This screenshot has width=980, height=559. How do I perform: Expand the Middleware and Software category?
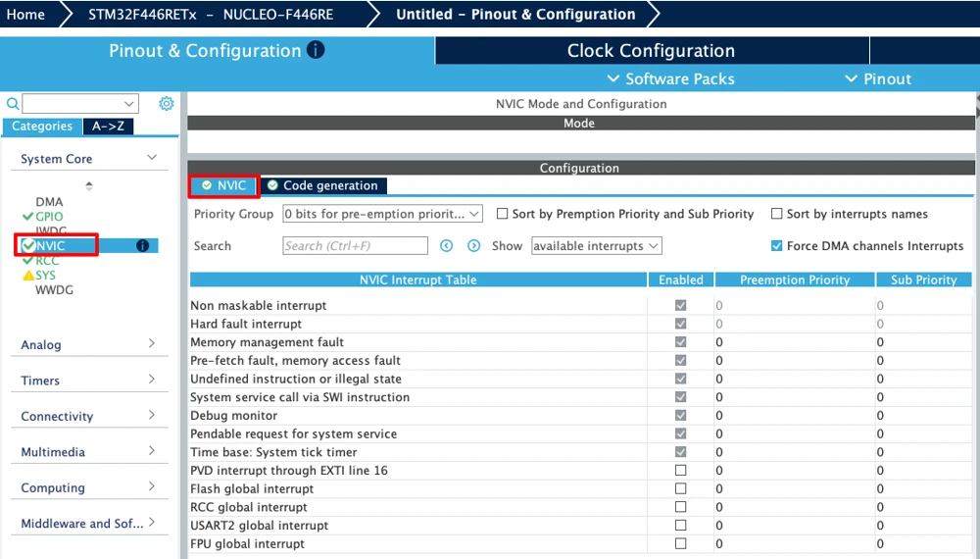(152, 522)
